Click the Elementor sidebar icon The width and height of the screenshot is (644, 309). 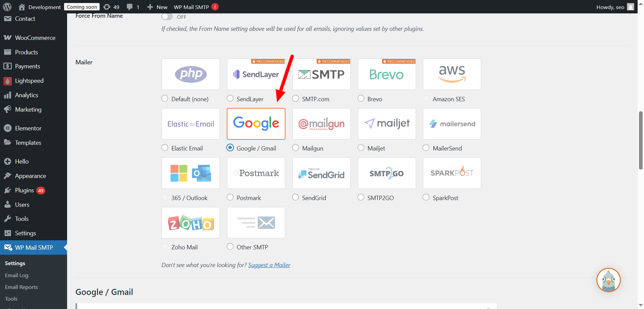[7, 128]
